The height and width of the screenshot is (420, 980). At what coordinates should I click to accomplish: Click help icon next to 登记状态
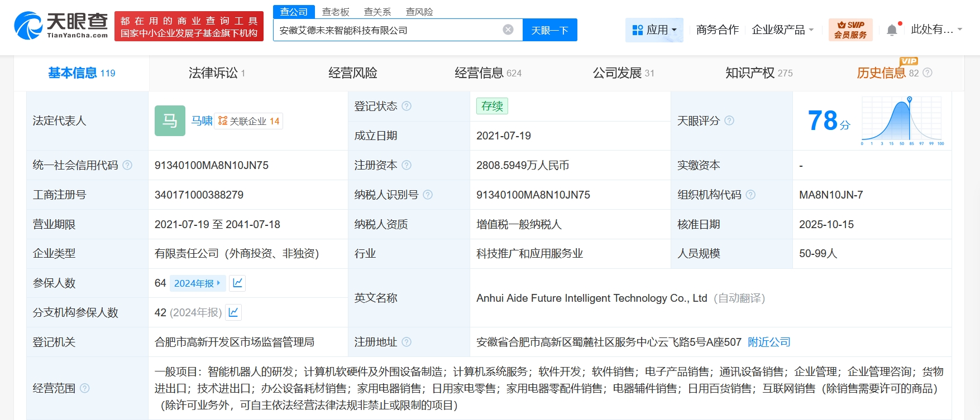coord(407,106)
